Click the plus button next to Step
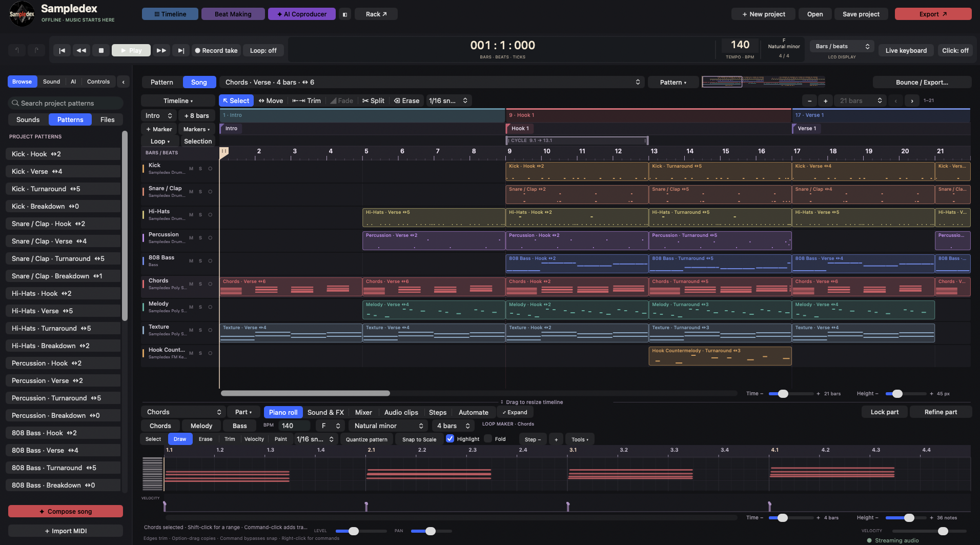Screen dimensions: 980x545 point(556,439)
